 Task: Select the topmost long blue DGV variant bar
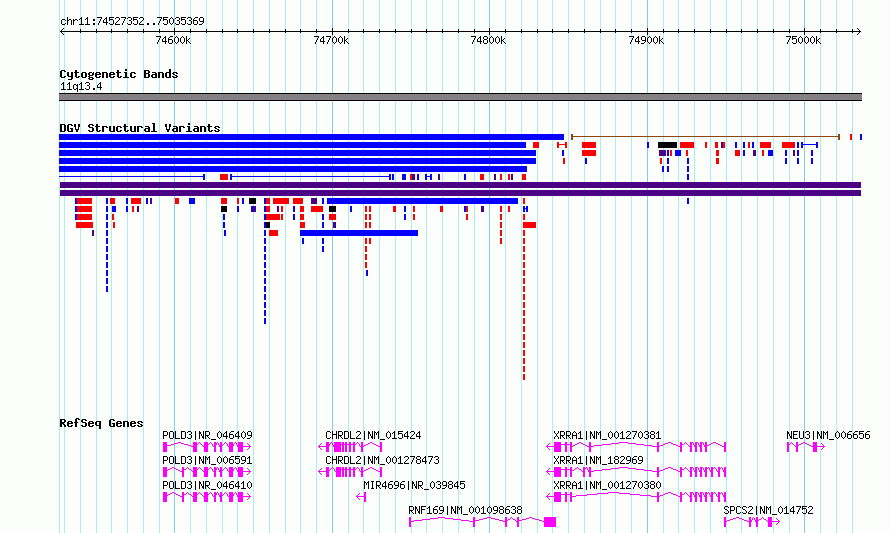[312, 137]
